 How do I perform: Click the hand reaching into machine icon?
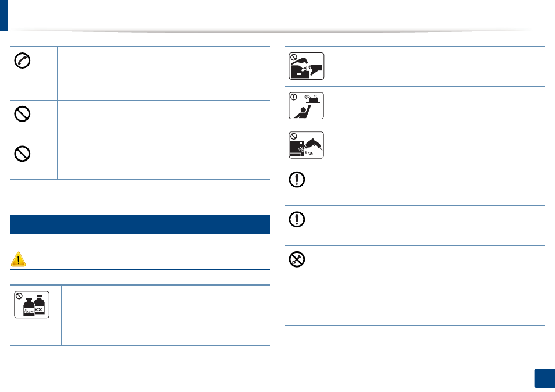(307, 66)
